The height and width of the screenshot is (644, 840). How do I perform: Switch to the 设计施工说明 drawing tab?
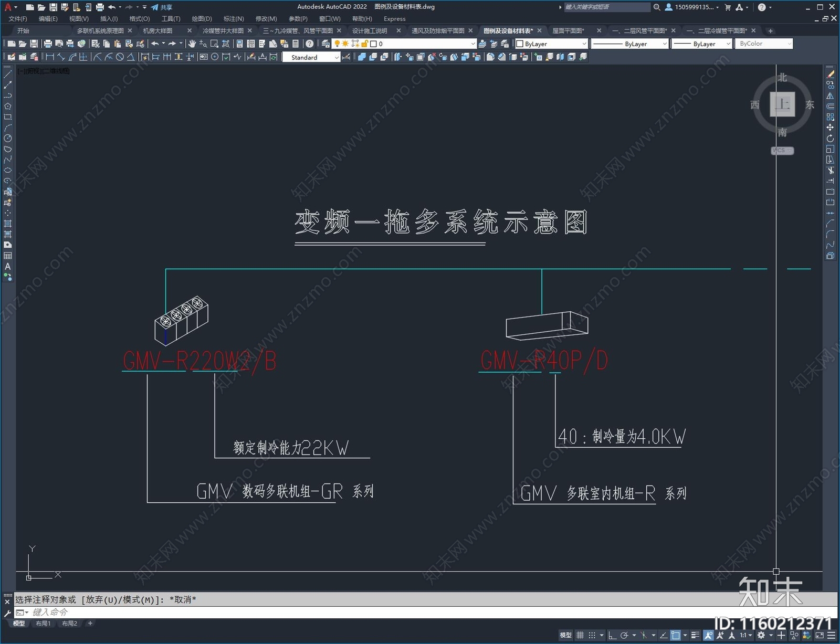coord(370,30)
